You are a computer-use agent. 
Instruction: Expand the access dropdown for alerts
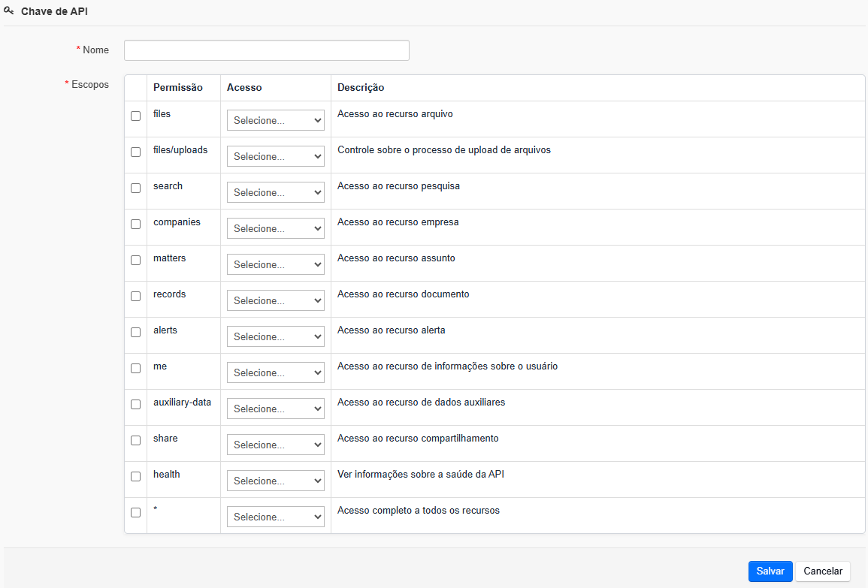276,336
